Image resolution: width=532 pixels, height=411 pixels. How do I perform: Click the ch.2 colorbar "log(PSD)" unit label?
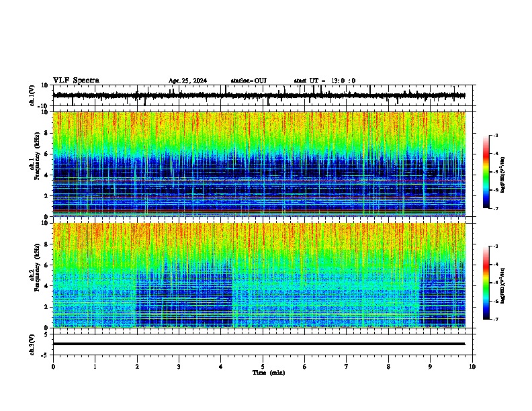point(502,285)
